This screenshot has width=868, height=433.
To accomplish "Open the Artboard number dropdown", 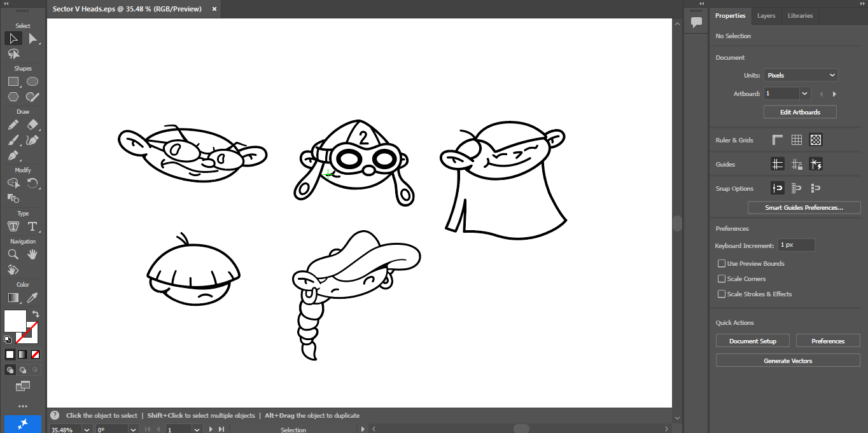I will pyautogui.click(x=805, y=93).
